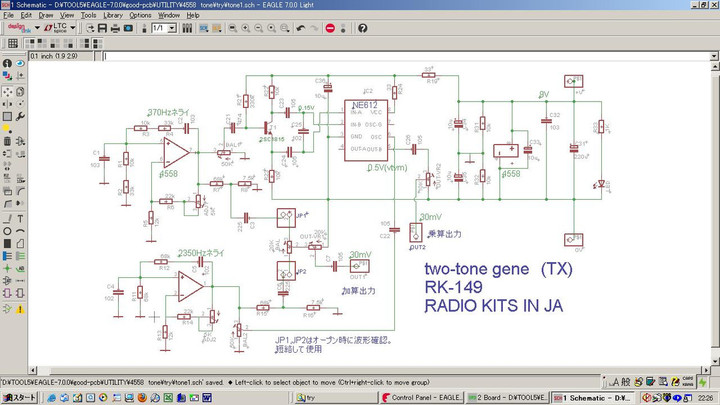Switch to 2 Board taskbar button
Image resolution: width=720 pixels, height=405 pixels.
(508, 398)
